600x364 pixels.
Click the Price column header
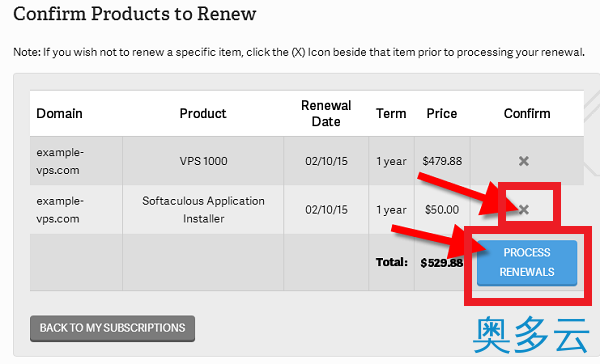(x=442, y=113)
